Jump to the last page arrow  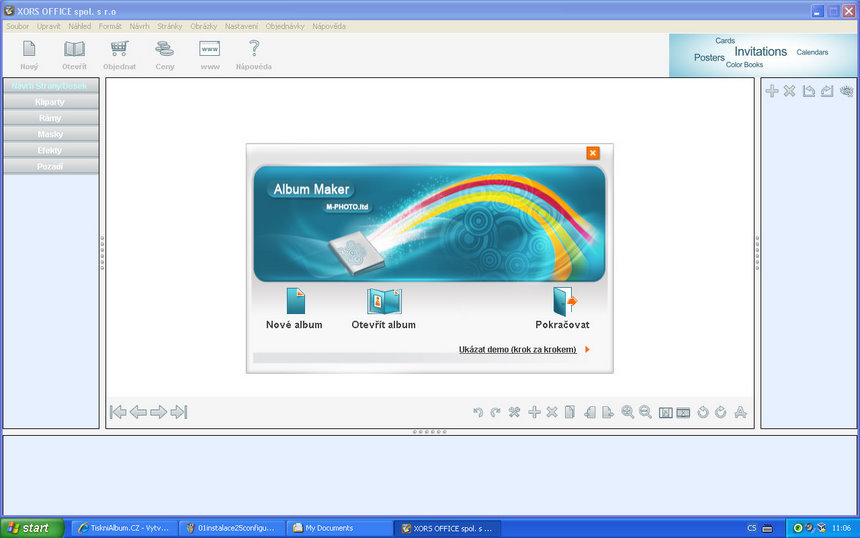pyautogui.click(x=179, y=412)
